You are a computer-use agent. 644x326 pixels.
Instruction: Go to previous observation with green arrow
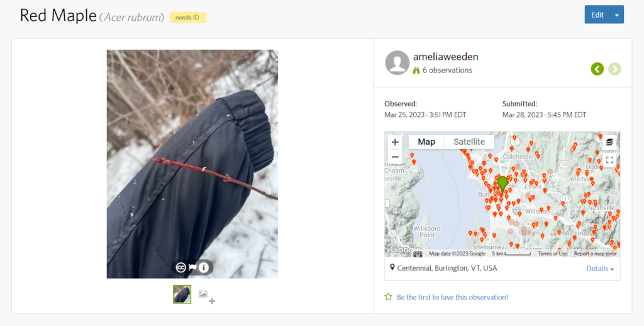597,69
